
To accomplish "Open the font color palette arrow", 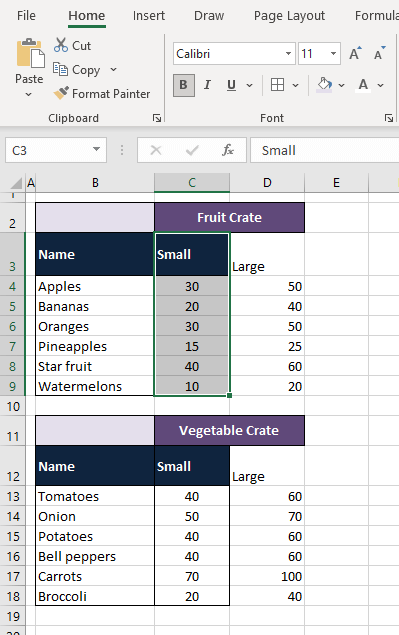I will click(380, 85).
